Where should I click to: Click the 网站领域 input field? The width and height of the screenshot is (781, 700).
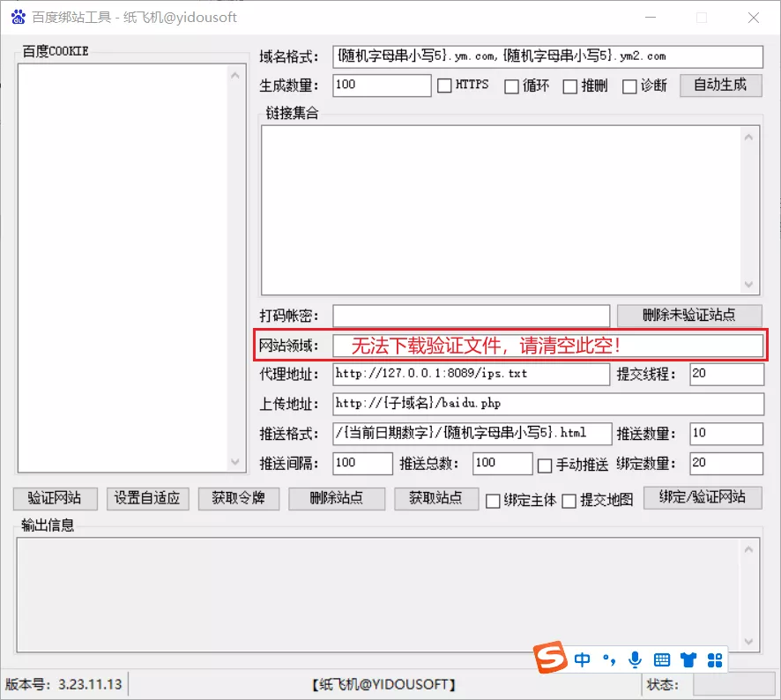pos(547,346)
